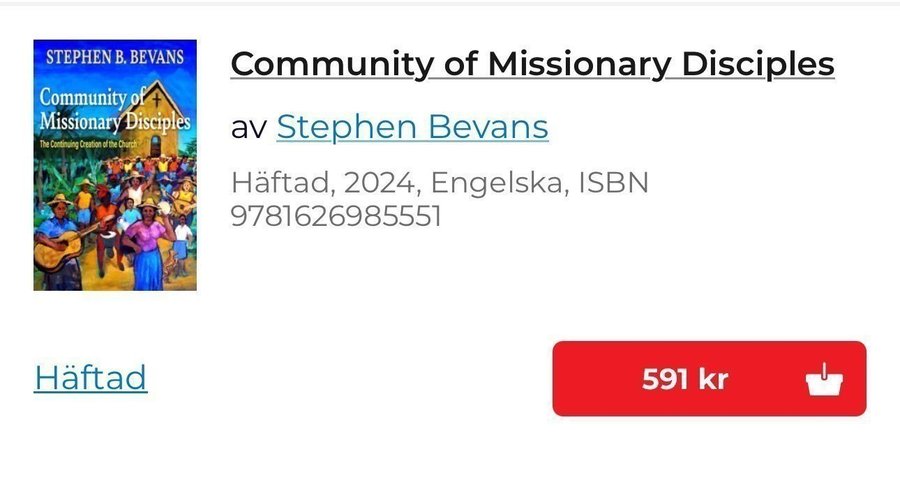Click the 'av' label before the author
900x493 pixels.
coord(248,127)
